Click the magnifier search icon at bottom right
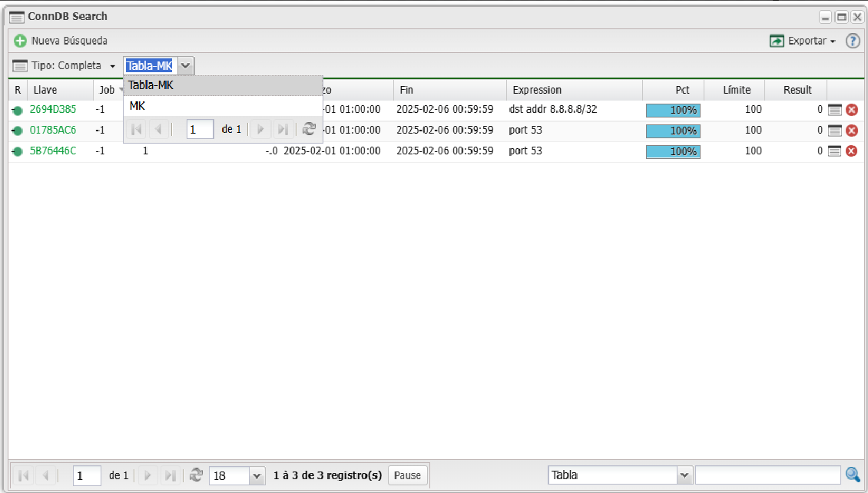 tap(853, 475)
